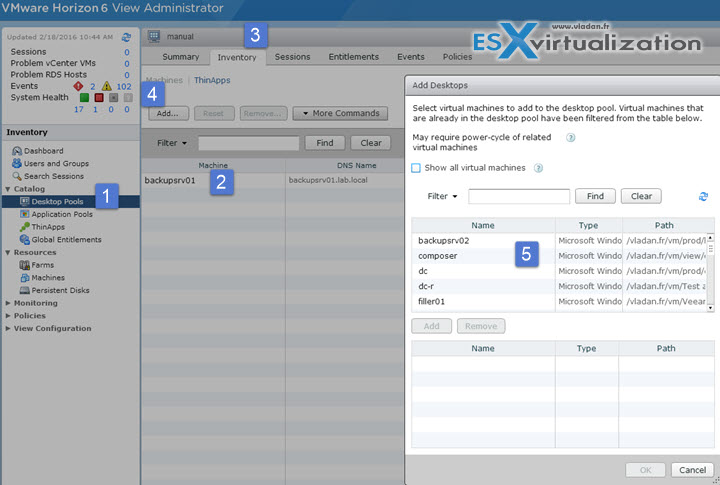Select dc-r in the VM list
Screen dimensions: 720x485
pyautogui.click(x=559, y=286)
